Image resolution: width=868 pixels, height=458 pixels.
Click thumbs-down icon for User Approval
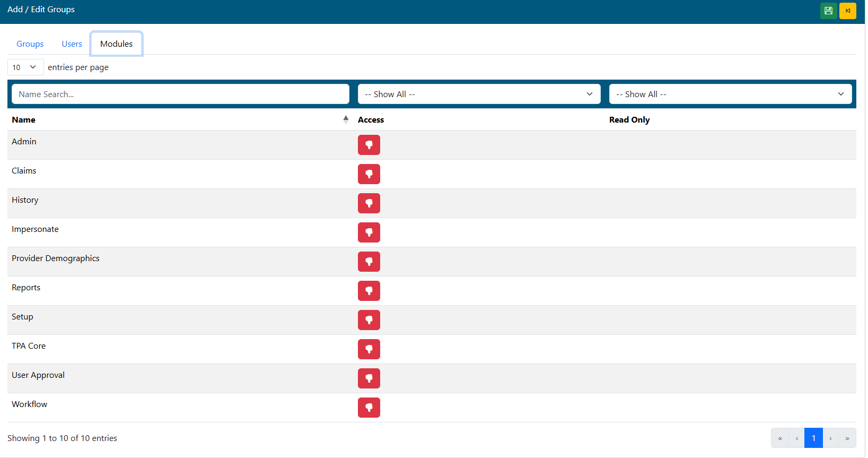tap(369, 378)
